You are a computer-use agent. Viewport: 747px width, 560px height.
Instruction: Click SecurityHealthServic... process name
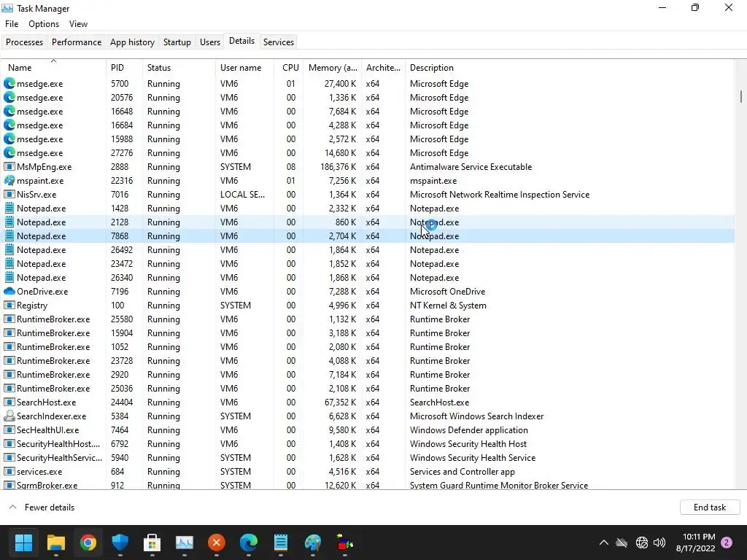point(60,458)
